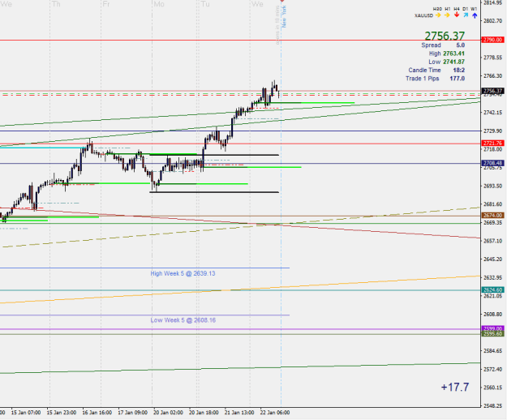Screen dimensions: 507x420
Task: Select the teal 2624.60 price tag
Action: pyautogui.click(x=492, y=289)
